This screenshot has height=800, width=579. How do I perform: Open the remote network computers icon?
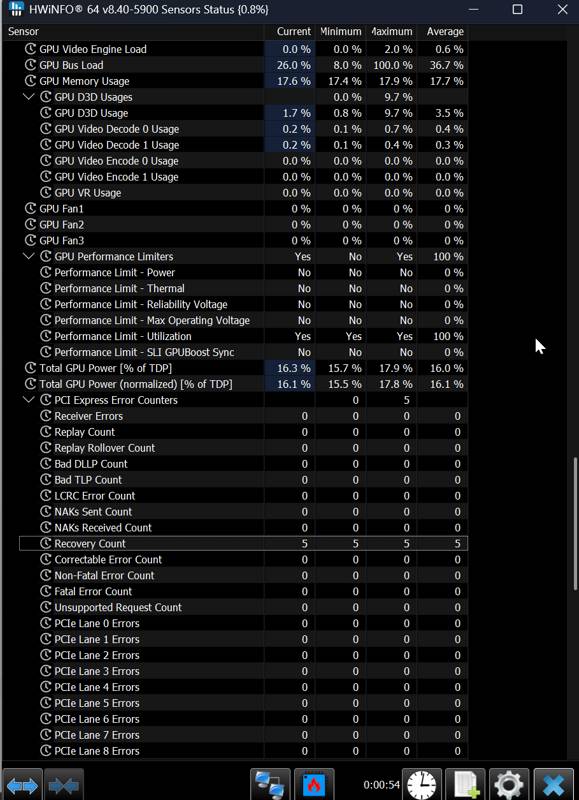point(270,784)
